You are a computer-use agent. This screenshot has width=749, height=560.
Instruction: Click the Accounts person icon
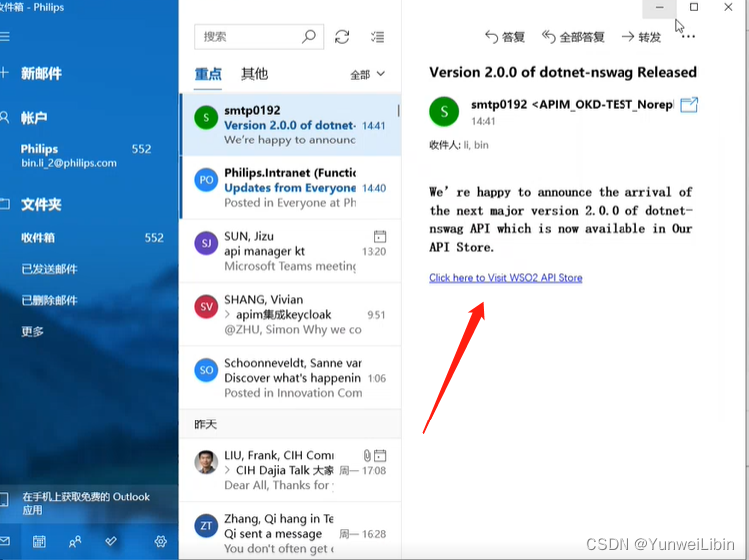pyautogui.click(x=4, y=117)
